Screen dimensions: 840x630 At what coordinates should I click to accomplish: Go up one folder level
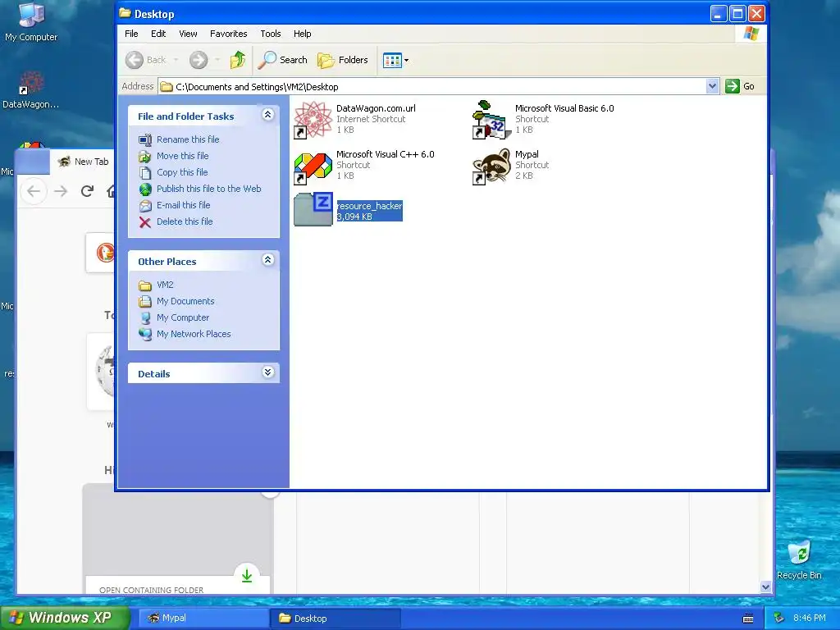point(237,60)
